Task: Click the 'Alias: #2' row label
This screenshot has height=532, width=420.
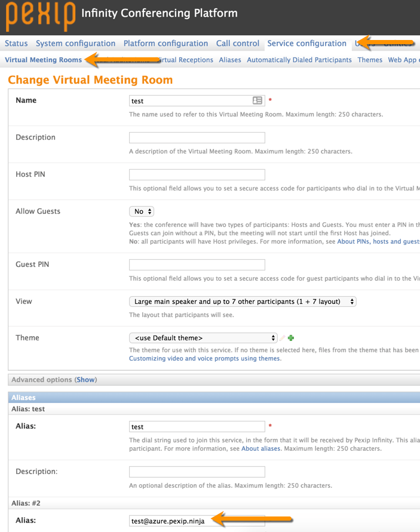Action: point(26,503)
